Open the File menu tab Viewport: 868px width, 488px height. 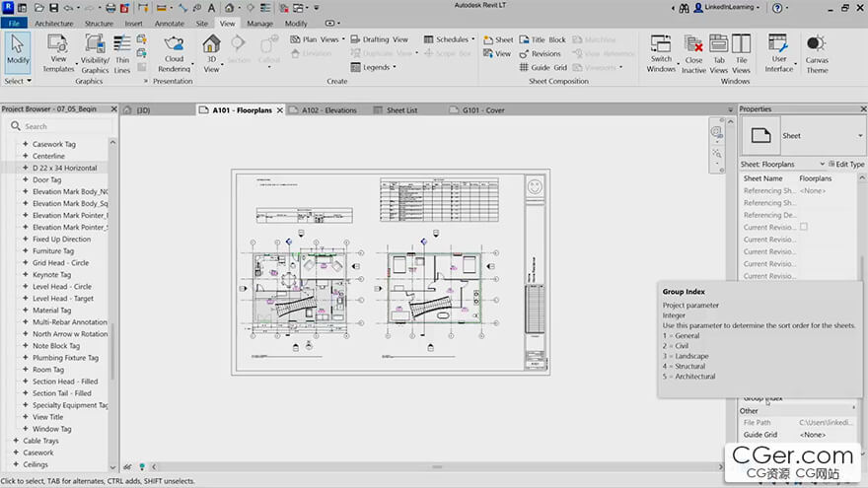pyautogui.click(x=14, y=24)
